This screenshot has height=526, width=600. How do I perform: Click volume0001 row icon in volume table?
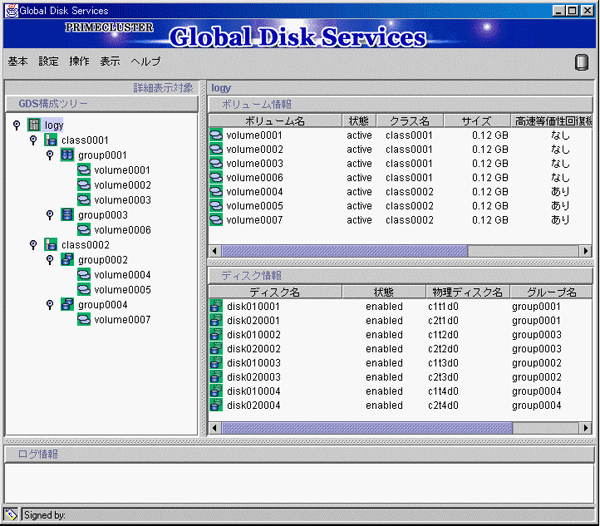[216, 135]
